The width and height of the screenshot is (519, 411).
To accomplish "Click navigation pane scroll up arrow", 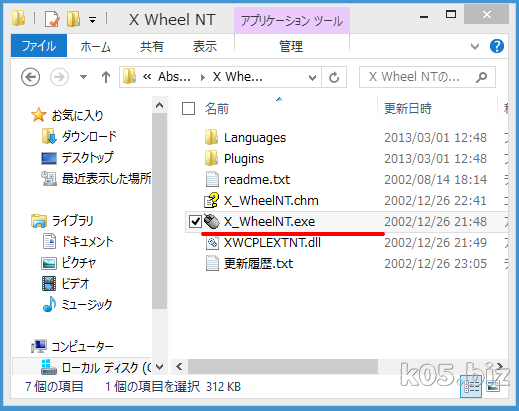I will [x=160, y=106].
